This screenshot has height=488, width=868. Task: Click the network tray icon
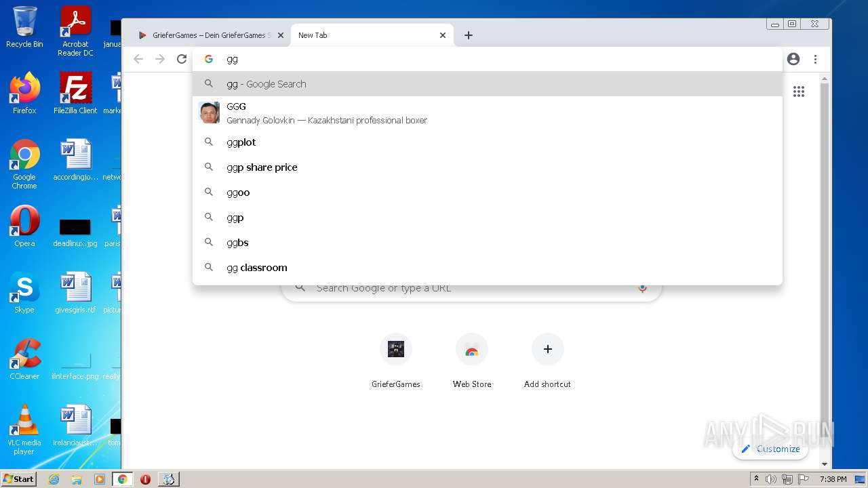click(x=787, y=479)
